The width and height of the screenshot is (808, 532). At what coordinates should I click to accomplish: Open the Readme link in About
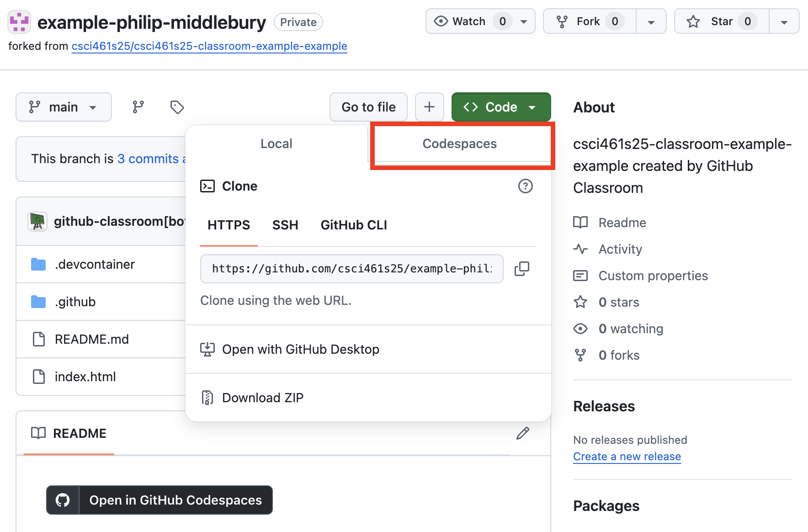pyautogui.click(x=622, y=223)
